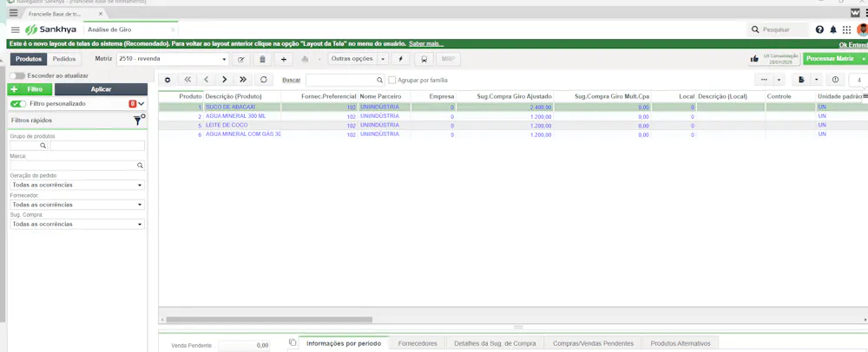Click the Processar Matriz button
The image size is (868, 352).
(x=830, y=59)
